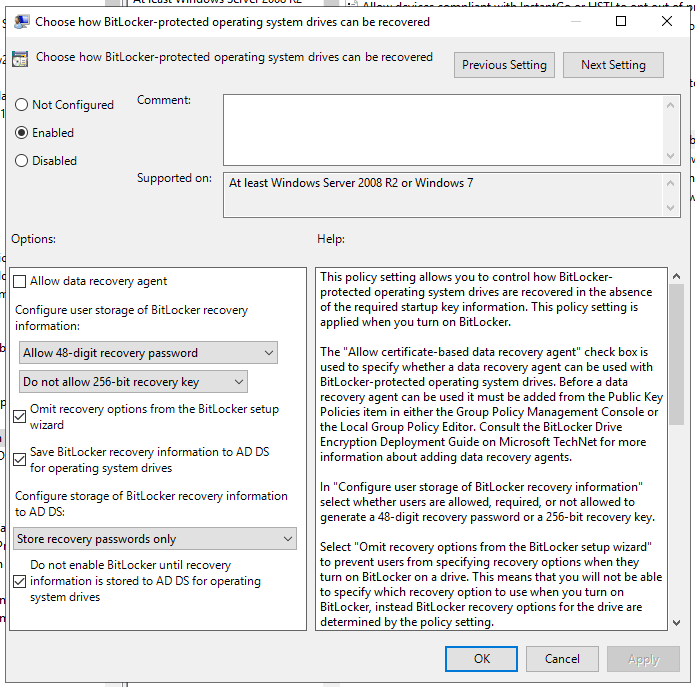Click in the Comment text box
Screen dimensions: 695x687
pos(443,129)
